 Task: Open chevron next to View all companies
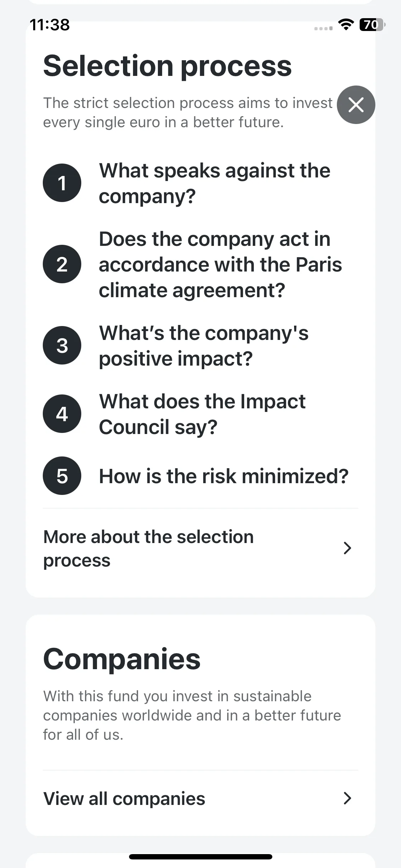[x=347, y=799]
